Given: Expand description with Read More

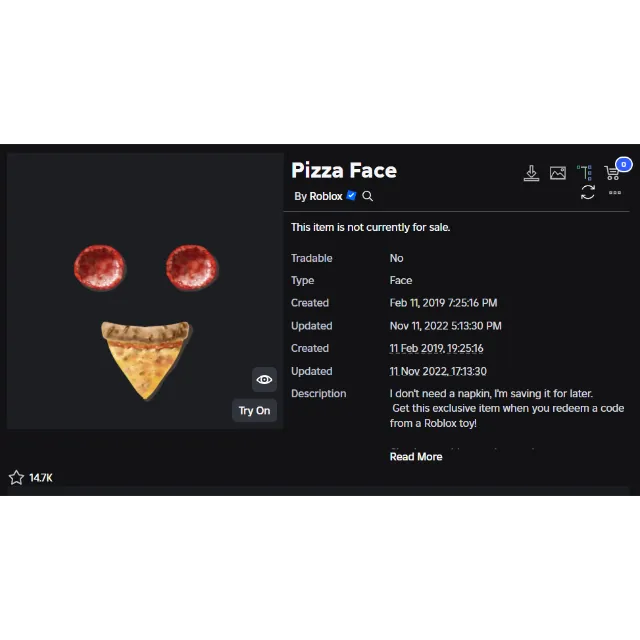Looking at the screenshot, I should tap(416, 457).
